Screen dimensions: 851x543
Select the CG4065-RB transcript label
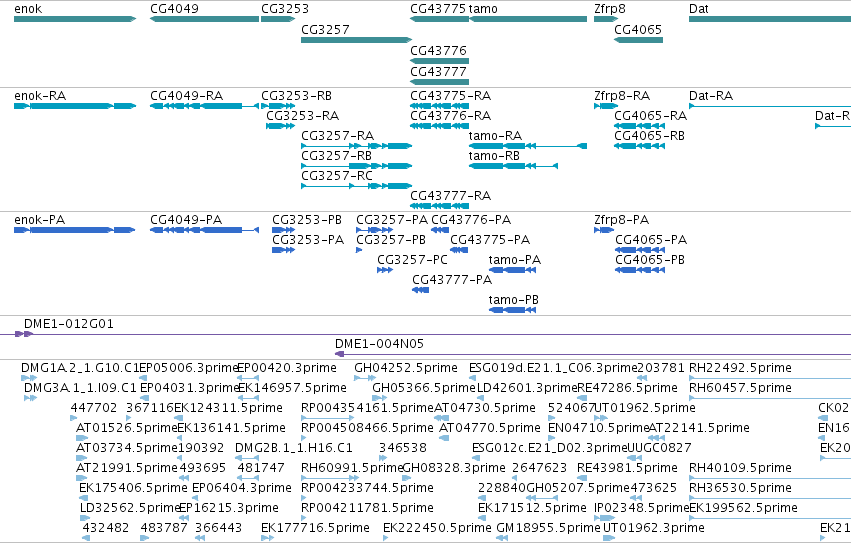(649, 136)
